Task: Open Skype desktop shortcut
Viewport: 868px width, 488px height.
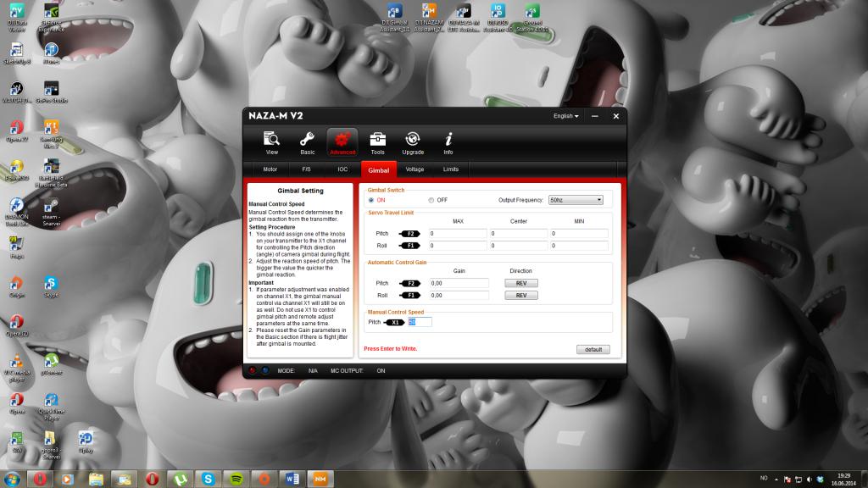Action: tap(51, 286)
